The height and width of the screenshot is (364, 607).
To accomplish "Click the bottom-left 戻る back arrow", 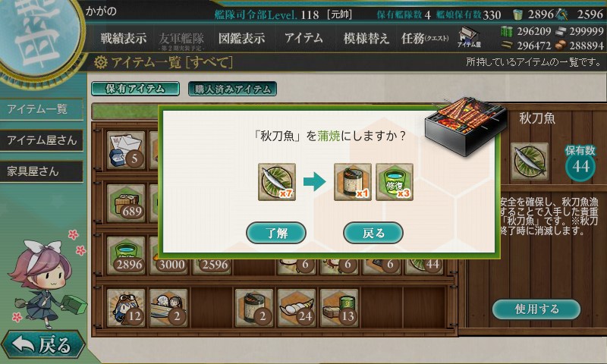I will (x=42, y=344).
